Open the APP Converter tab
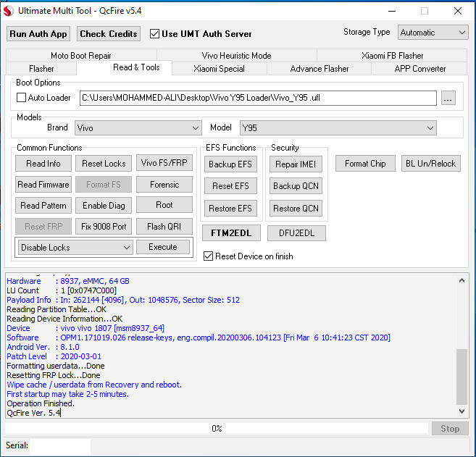Screen dimensions: 476x457 419,69
